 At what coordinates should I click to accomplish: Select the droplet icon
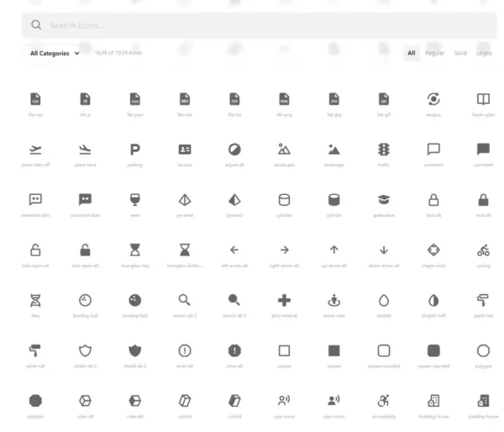click(x=384, y=300)
